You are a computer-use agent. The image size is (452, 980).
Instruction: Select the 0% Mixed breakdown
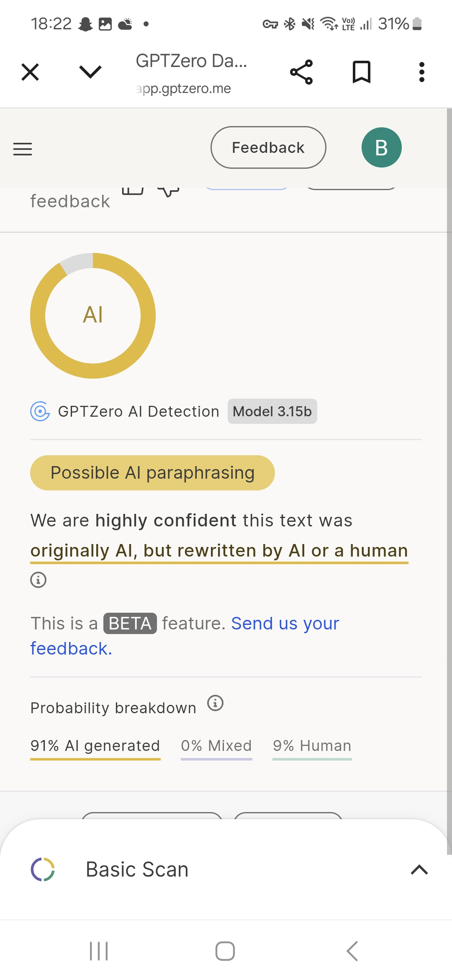pos(216,745)
